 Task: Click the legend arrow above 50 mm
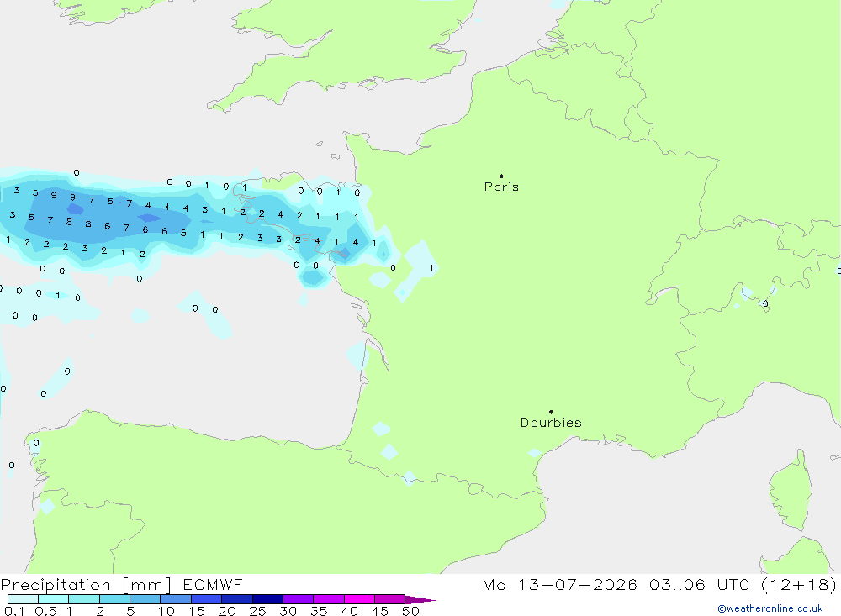pos(420,600)
